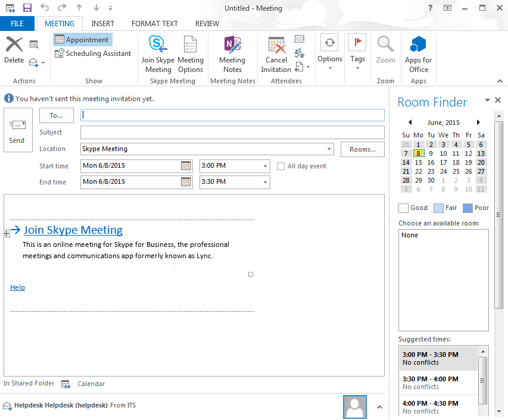Viewport: 508px width, 420px height.
Task: Switch to the INSERT tab
Action: 102,24
